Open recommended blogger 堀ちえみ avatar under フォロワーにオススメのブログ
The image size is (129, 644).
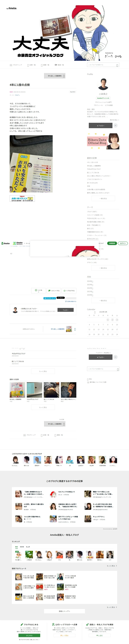click(27, 460)
